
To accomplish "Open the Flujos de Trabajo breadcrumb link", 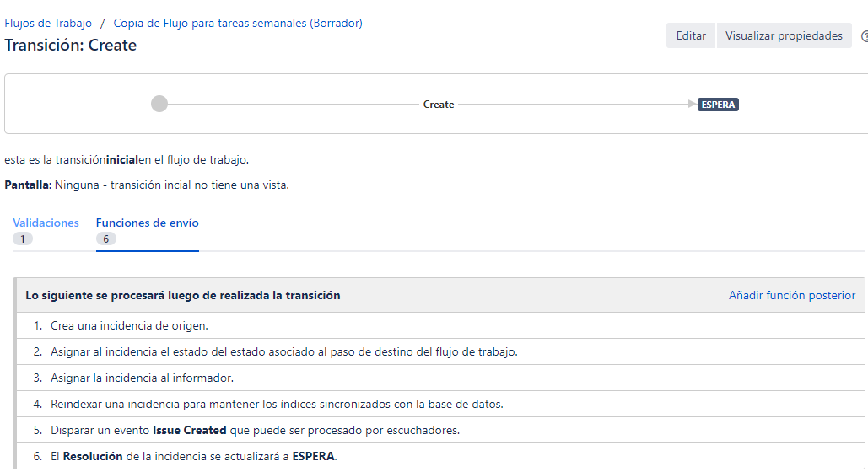I will 48,24.
